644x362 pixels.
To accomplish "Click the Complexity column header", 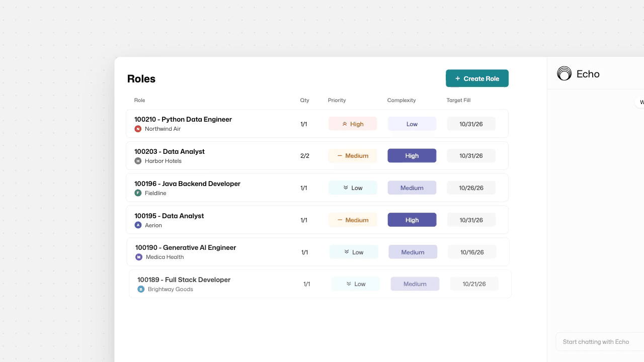I will tap(401, 100).
